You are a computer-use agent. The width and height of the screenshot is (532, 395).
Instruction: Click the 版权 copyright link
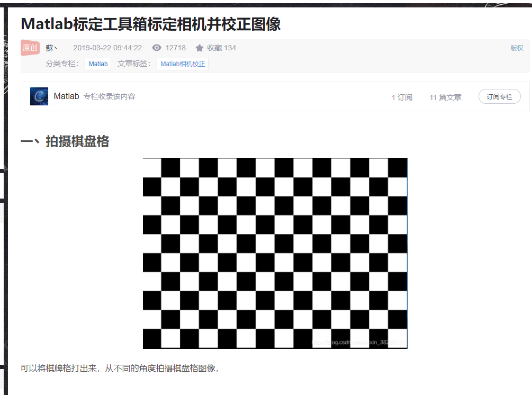516,48
